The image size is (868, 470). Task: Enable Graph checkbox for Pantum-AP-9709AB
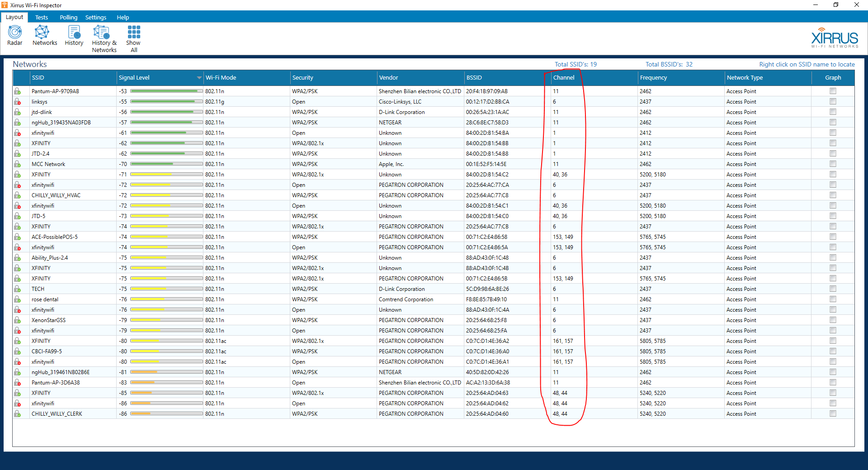pyautogui.click(x=833, y=91)
